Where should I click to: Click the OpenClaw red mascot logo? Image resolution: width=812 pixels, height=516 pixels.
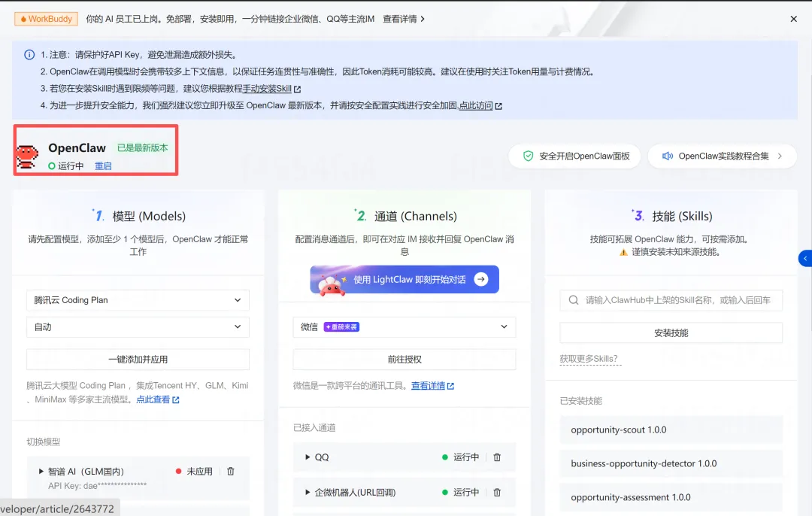(27, 156)
